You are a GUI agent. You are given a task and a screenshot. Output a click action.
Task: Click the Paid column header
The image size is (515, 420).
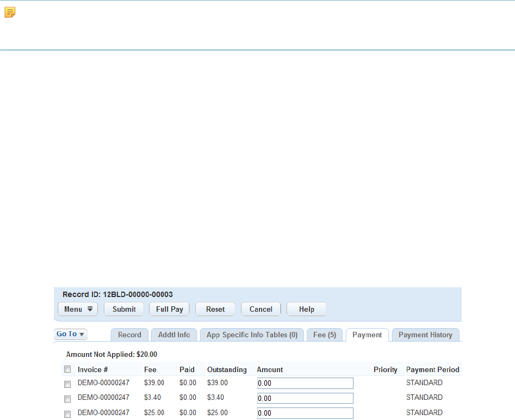[x=187, y=370]
